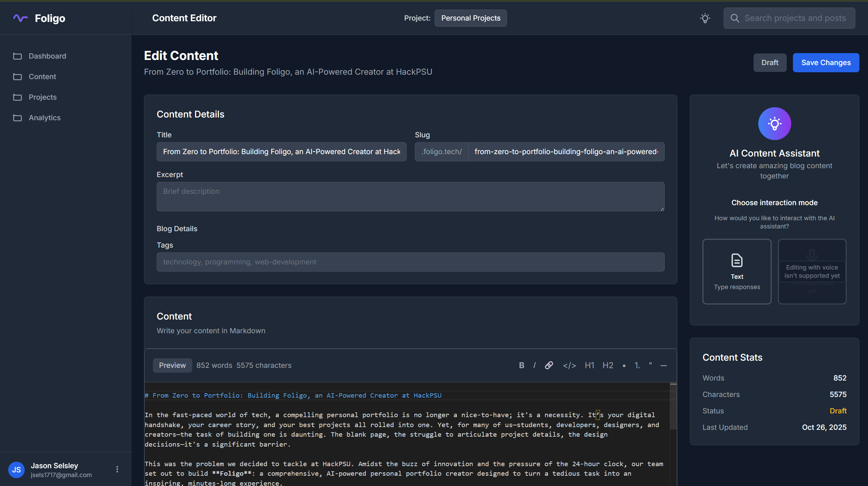Insert numbered list from toolbar

[637, 365]
